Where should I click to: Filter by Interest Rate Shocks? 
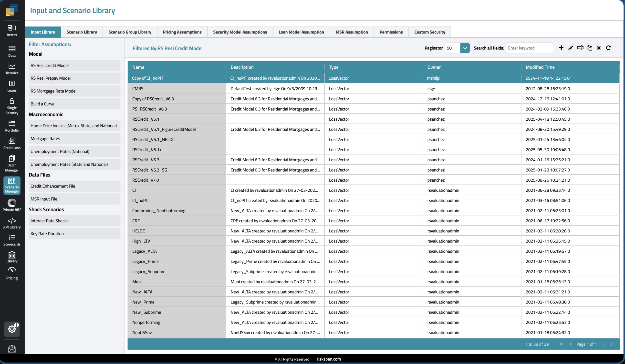pyautogui.click(x=74, y=221)
